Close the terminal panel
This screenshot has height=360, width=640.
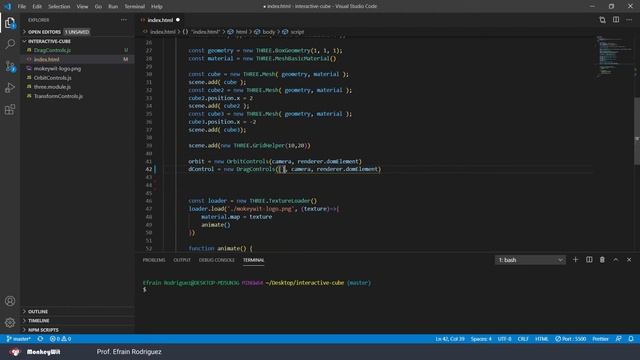[629, 260]
